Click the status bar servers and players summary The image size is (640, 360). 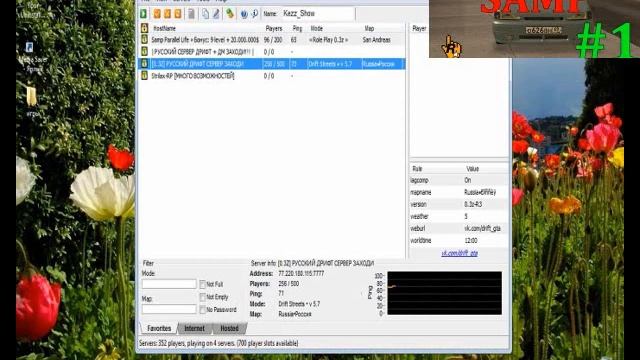click(219, 343)
